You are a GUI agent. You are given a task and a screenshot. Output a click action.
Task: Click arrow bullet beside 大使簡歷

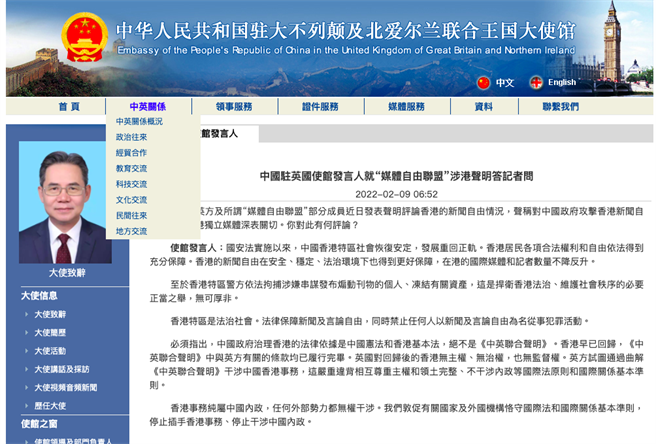26,333
